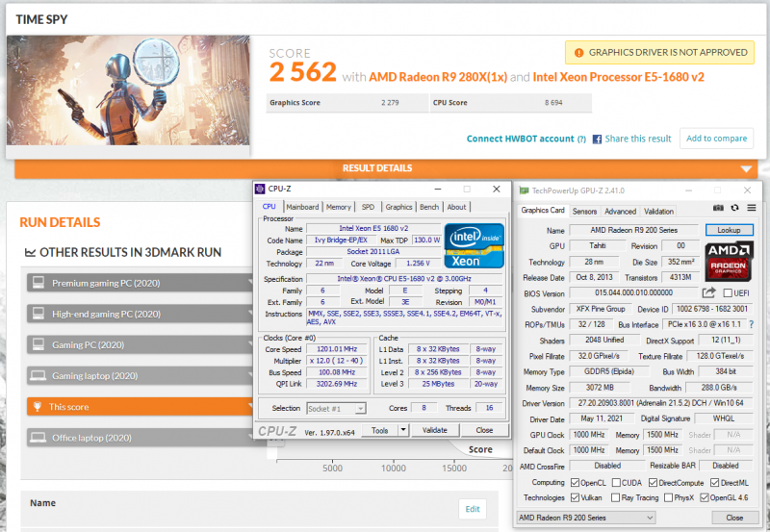Viewport: 770px width, 532px height.
Task: Switch to the Mainboard tab in CPU-Z
Action: 301,207
